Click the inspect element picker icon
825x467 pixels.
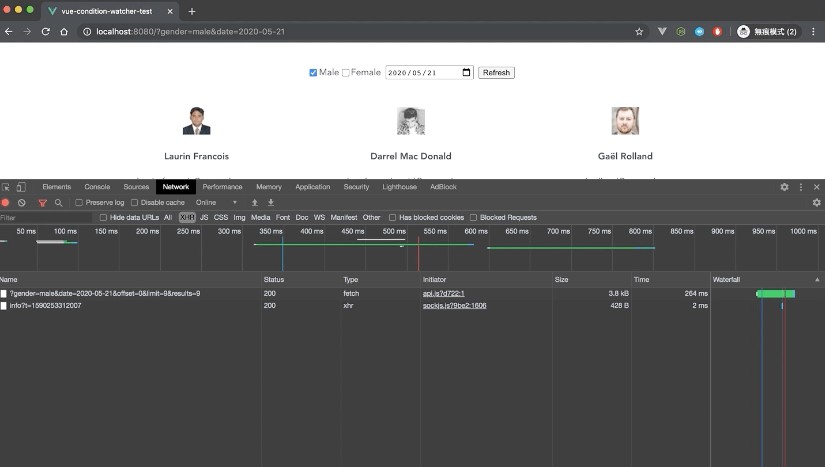[6, 187]
